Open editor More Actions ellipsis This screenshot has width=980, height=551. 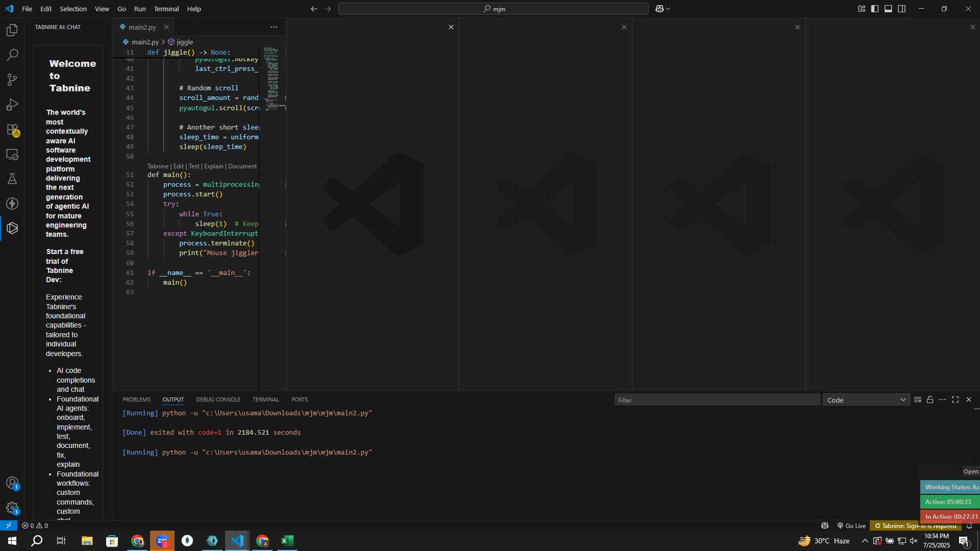(274, 27)
